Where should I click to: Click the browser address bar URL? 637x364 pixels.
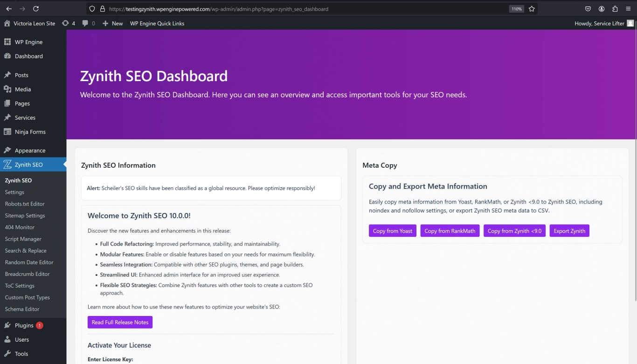pos(219,9)
